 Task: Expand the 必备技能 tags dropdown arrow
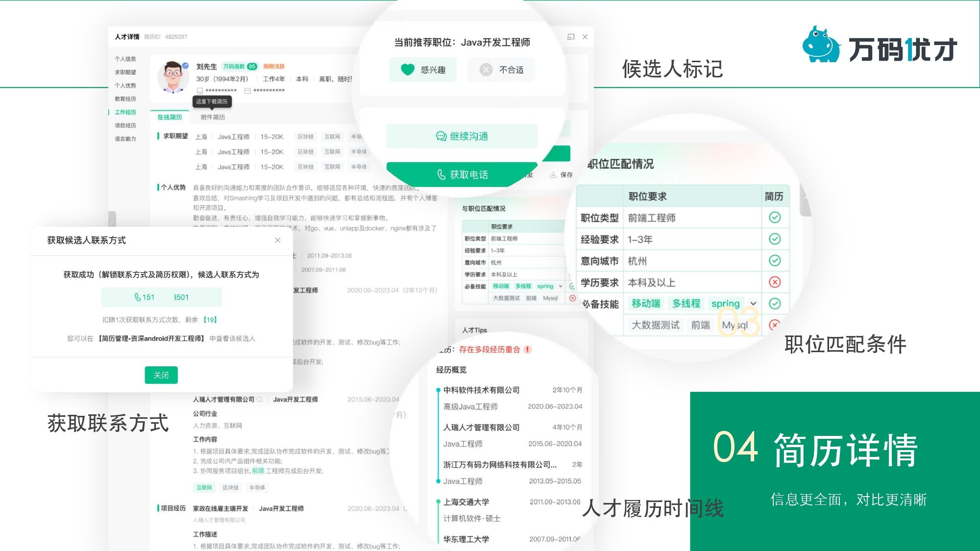(753, 303)
